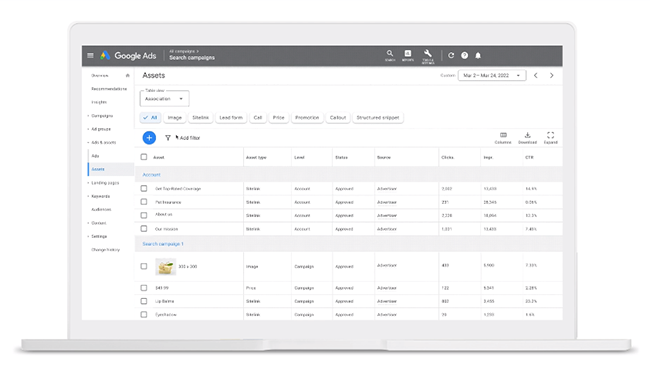Screen dimensions: 650x366
Task: Open the date range dropdown
Action: 492,75
